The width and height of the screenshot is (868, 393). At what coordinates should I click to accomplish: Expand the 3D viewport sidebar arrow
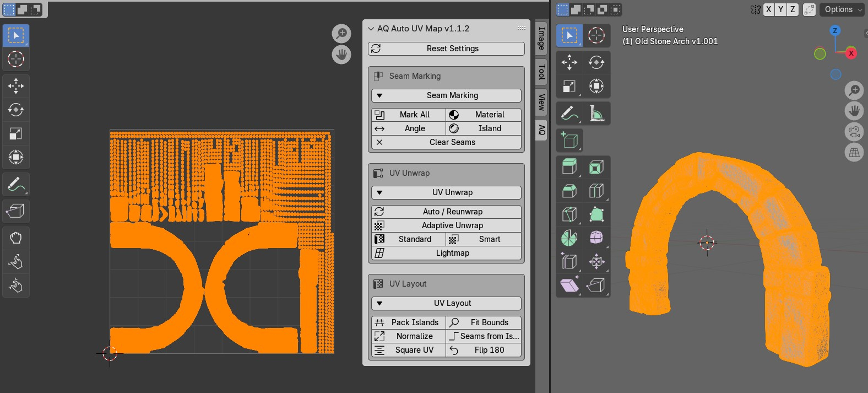pos(865,34)
